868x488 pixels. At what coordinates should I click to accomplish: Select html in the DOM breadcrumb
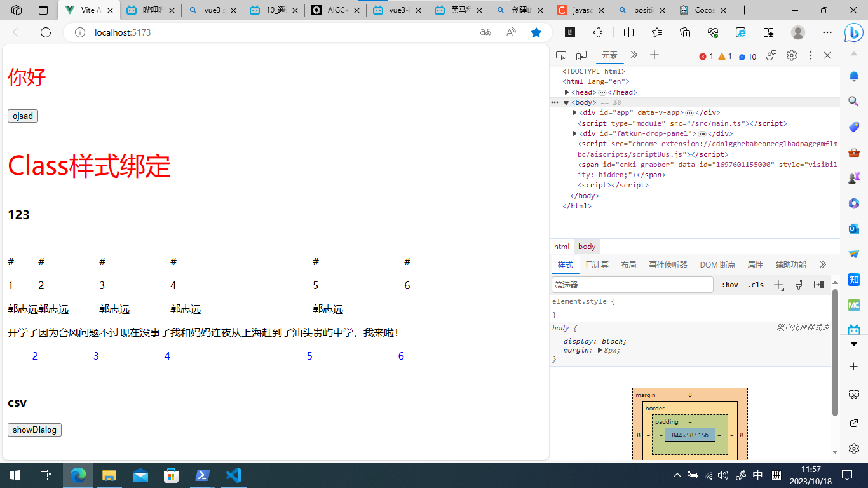pos(562,247)
